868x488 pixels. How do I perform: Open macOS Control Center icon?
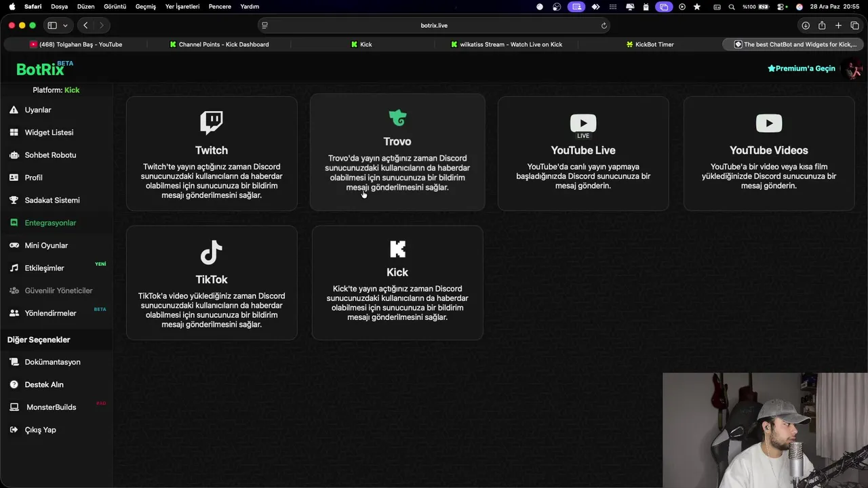click(783, 7)
